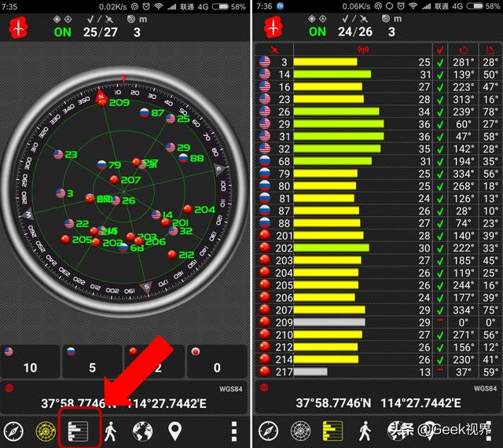Sort by the azimuth rotation column header icon
The width and height of the screenshot is (503, 448).
[x=463, y=50]
